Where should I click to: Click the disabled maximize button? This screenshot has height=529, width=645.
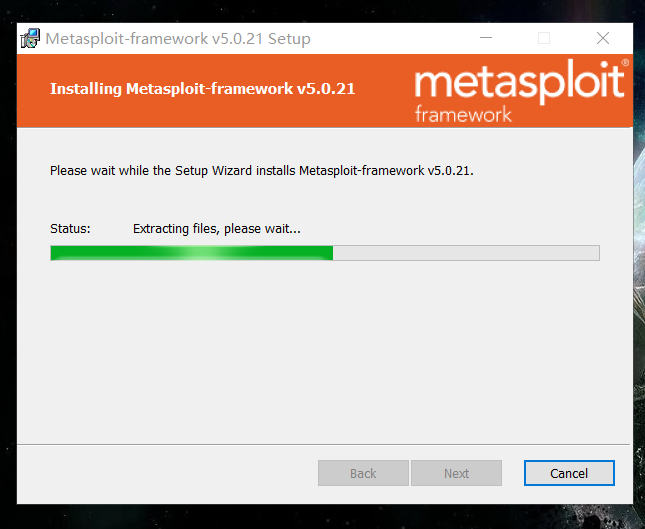click(544, 38)
